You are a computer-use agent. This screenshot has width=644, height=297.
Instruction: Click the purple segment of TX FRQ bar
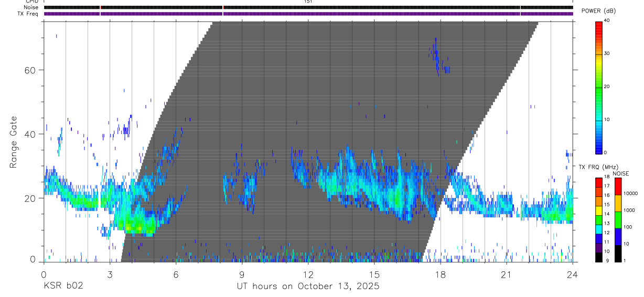pos(598,248)
